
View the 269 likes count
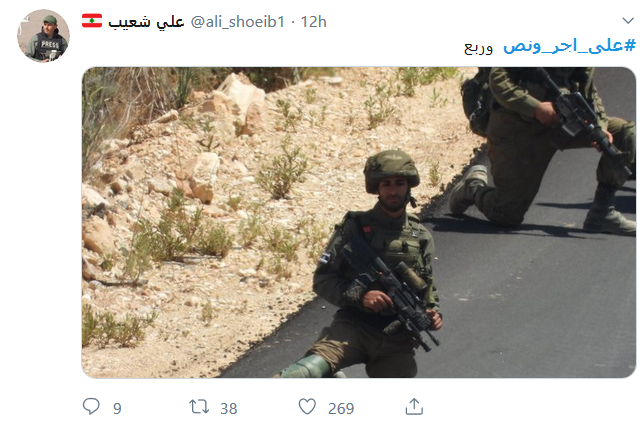tap(341, 408)
